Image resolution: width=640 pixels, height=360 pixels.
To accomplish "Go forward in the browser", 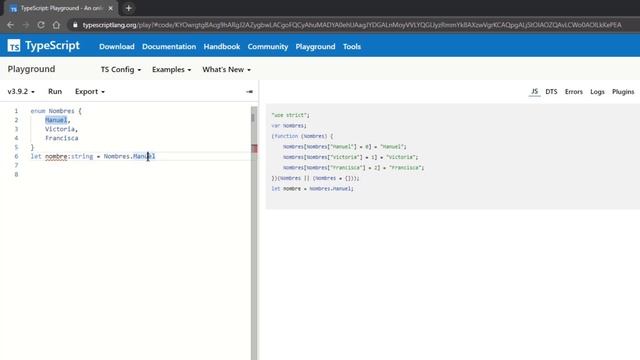I will 26,25.
